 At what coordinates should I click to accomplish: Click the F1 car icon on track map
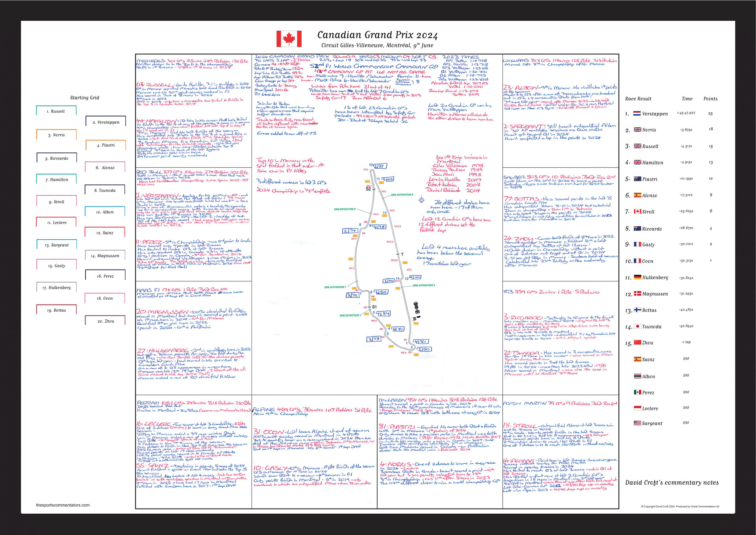(x=416, y=307)
